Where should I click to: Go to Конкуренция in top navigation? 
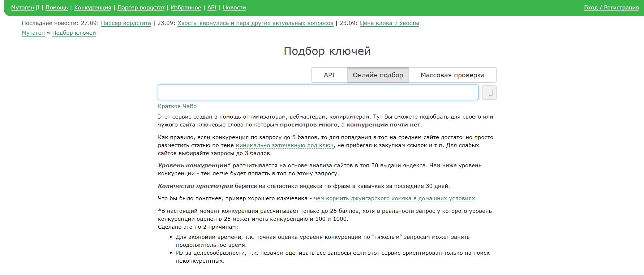click(x=93, y=8)
